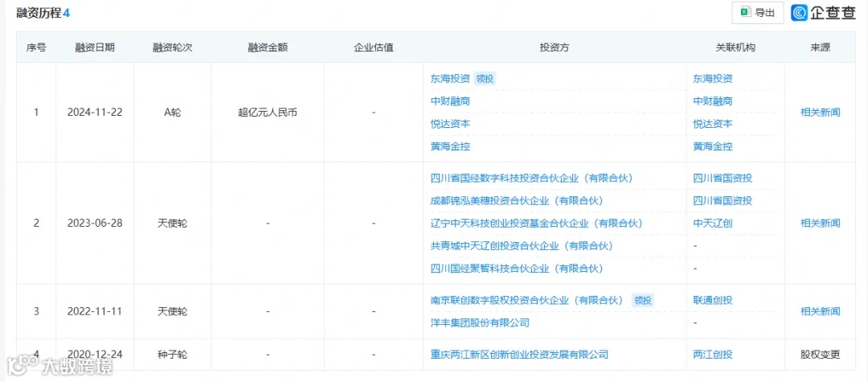Open 相关新闻 for the 2024-11-22 round
The height and width of the screenshot is (382, 868).
(821, 113)
